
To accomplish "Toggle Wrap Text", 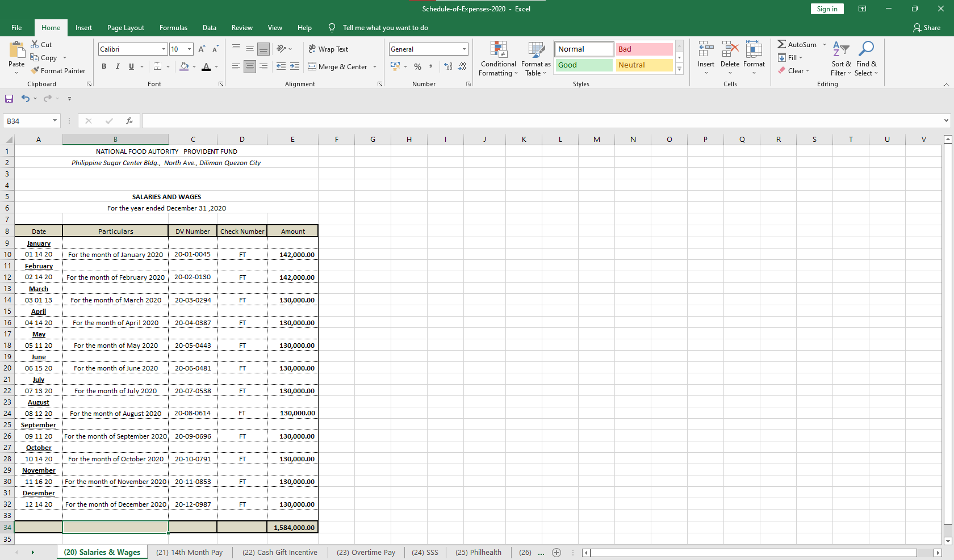I will [328, 49].
